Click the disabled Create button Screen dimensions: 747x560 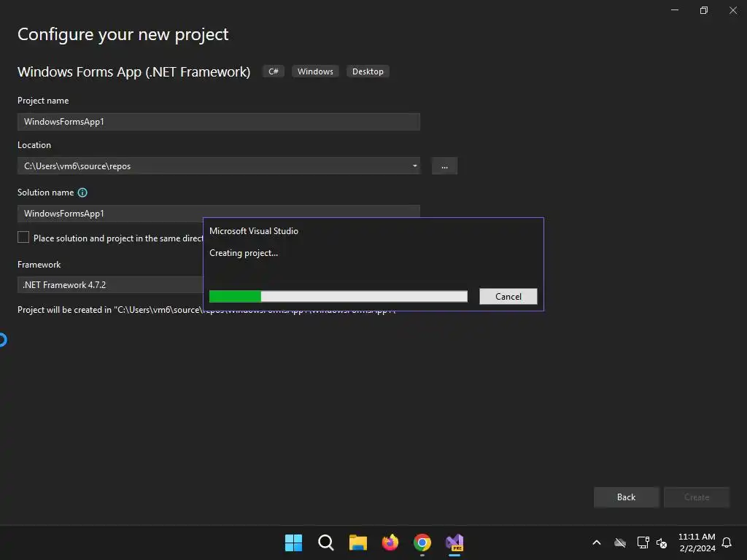click(x=697, y=497)
